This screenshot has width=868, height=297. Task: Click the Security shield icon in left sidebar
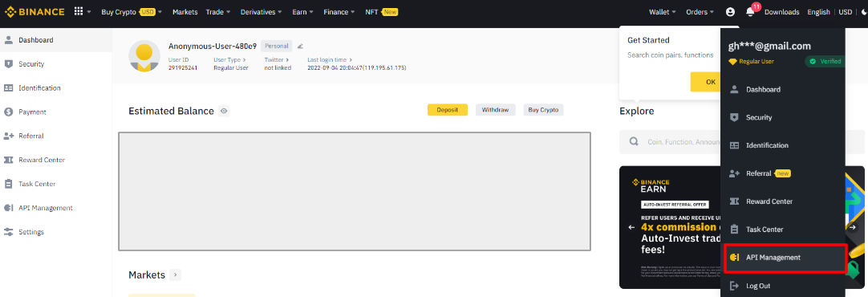click(x=8, y=63)
